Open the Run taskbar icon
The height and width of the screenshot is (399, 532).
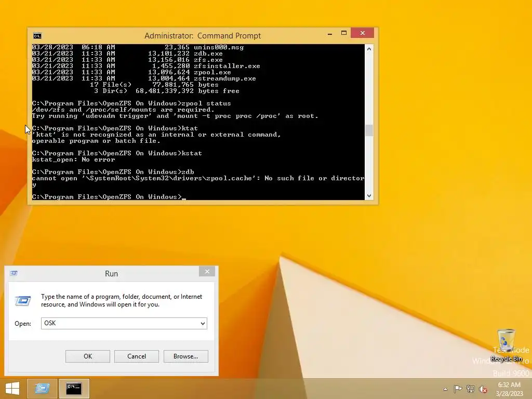pyautogui.click(x=42, y=389)
